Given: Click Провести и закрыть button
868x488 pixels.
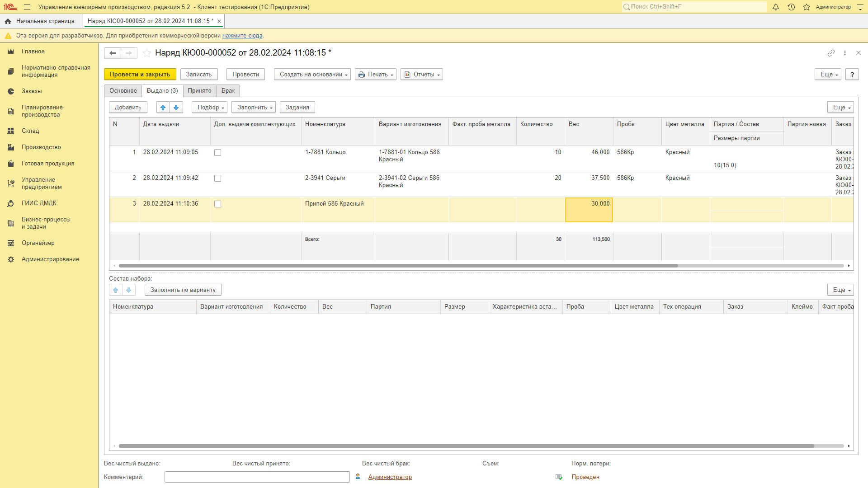Looking at the screenshot, I should (140, 75).
